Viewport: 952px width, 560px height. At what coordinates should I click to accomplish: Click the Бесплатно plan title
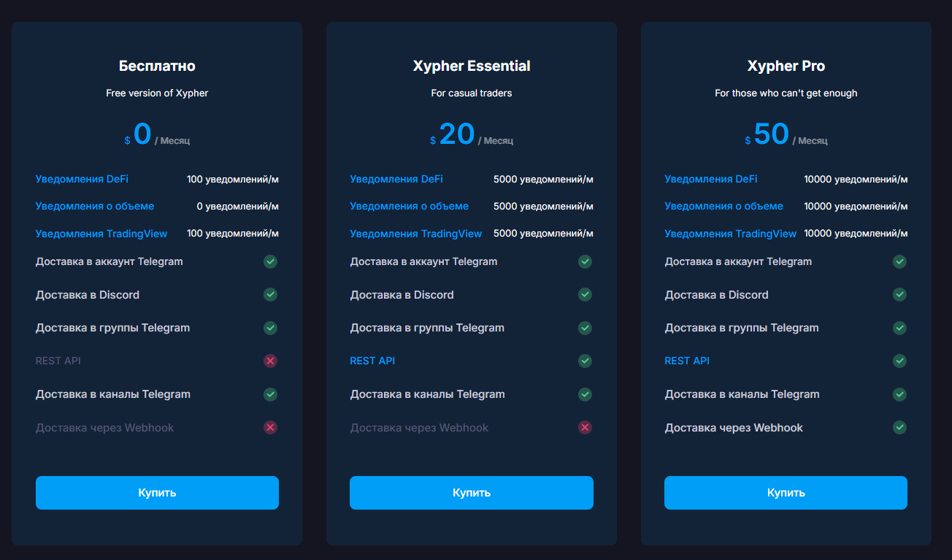tap(157, 66)
